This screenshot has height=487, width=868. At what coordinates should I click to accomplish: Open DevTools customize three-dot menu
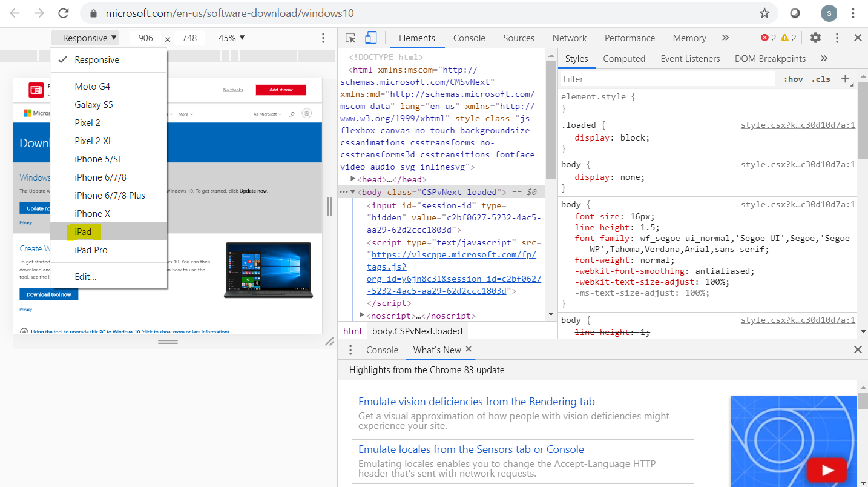837,38
